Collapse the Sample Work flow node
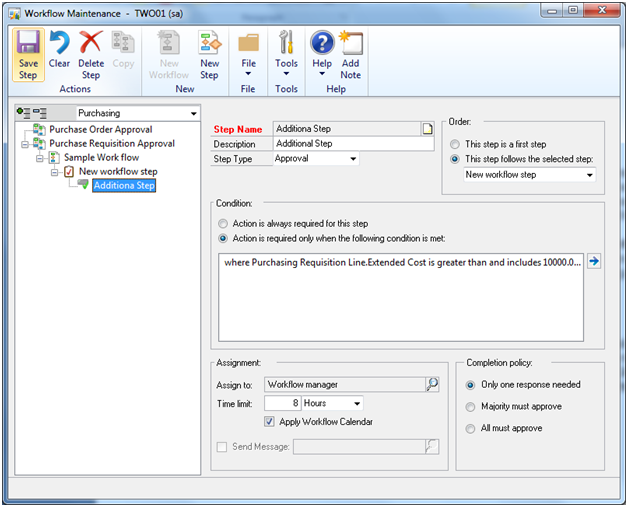Screen dimensions: 628x507 [40, 158]
